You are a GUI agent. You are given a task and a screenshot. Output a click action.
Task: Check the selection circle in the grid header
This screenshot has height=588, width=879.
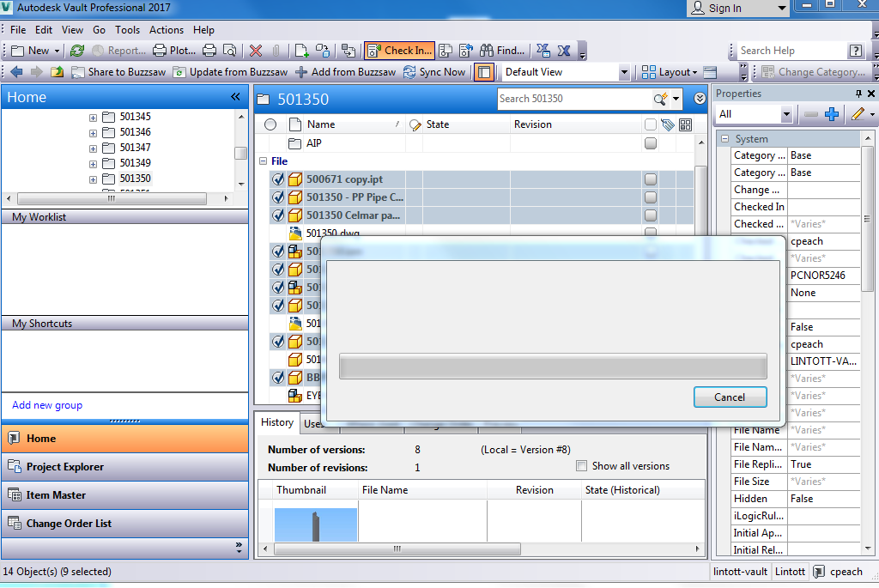(270, 124)
